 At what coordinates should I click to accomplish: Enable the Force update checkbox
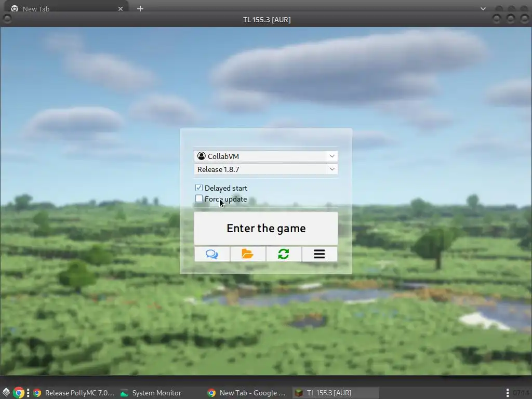coord(199,198)
